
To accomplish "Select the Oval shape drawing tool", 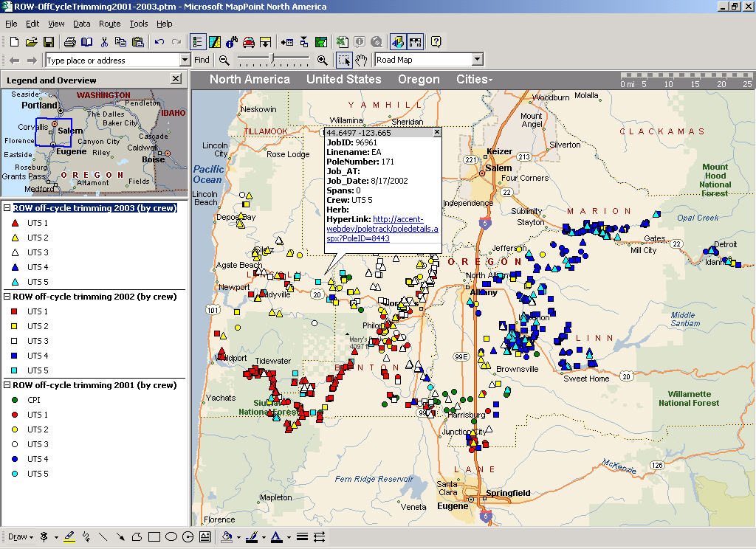I will click(x=171, y=537).
